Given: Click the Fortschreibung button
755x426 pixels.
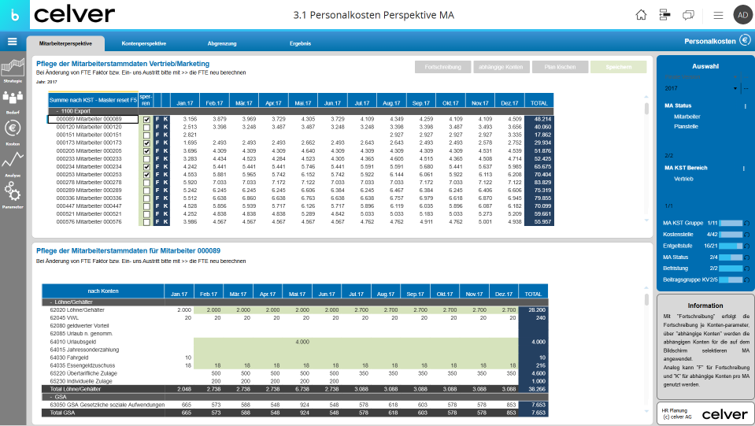Looking at the screenshot, I should (443, 67).
